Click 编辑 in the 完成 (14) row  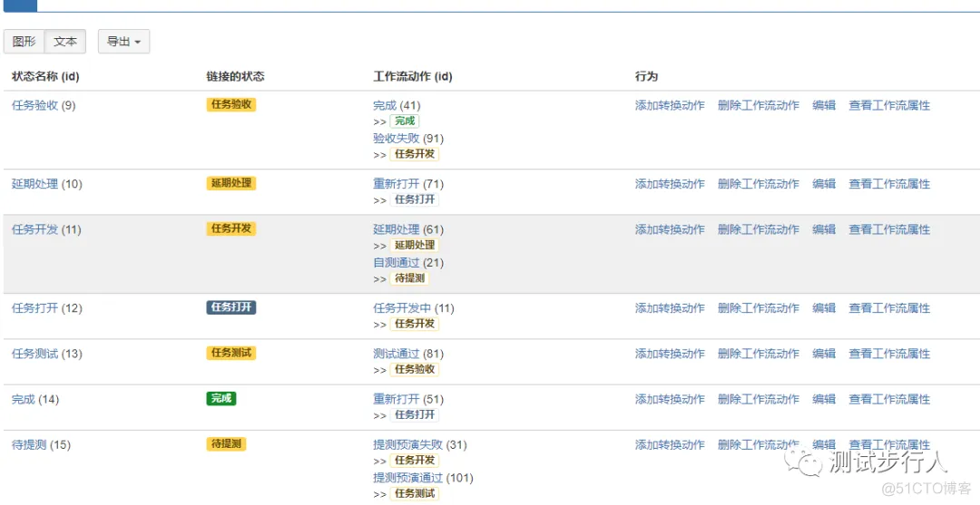tap(824, 400)
